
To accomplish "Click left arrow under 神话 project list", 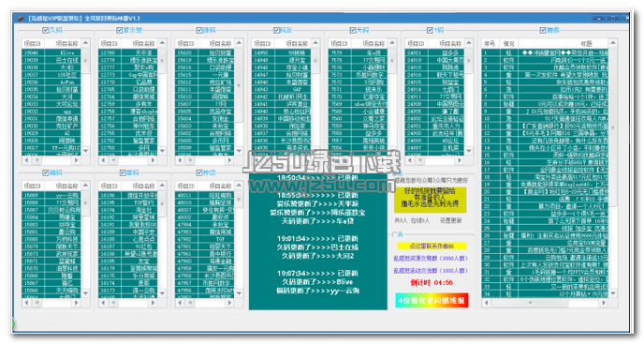I will pos(180,303).
